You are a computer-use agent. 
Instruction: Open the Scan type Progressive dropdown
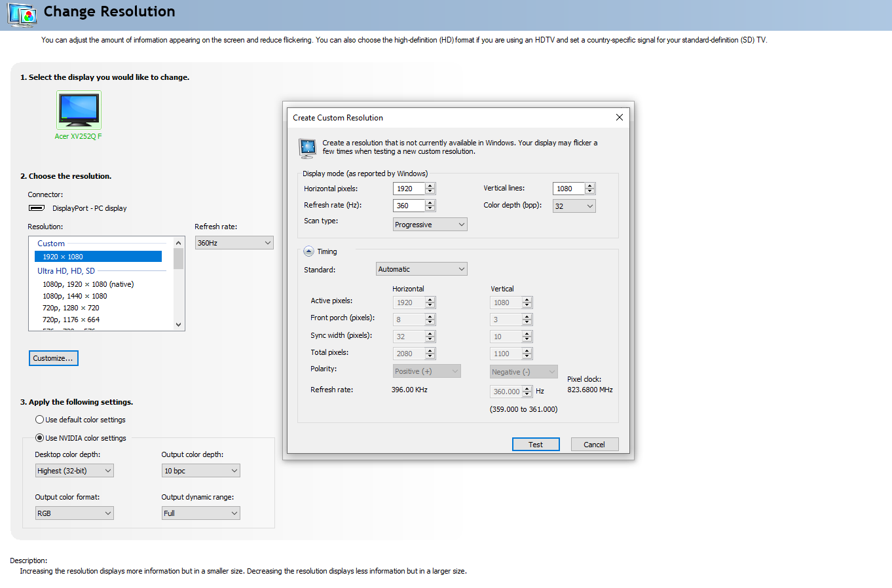430,225
